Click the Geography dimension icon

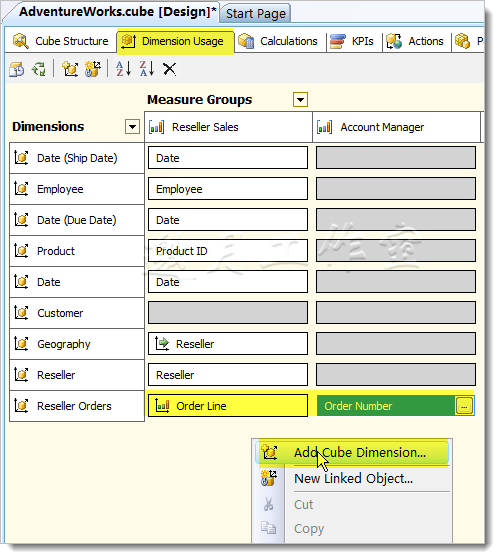click(21, 344)
